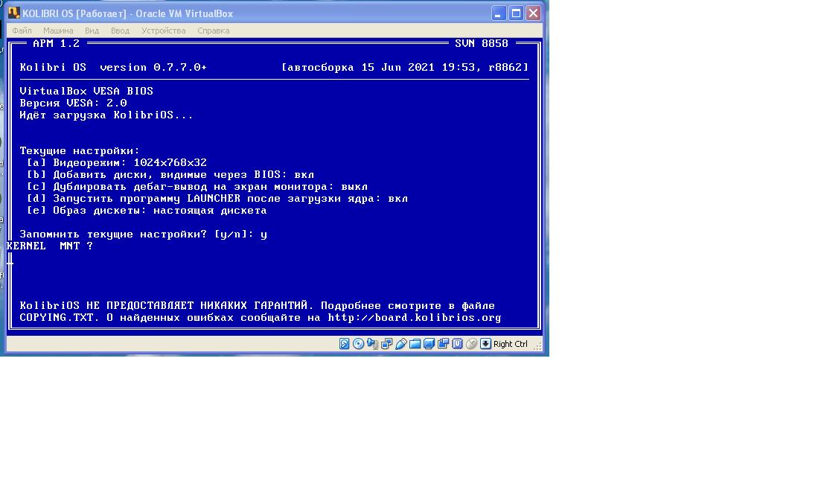The image size is (824, 504).
Task: Click the window resize grip in the corner
Action: pyautogui.click(x=537, y=346)
